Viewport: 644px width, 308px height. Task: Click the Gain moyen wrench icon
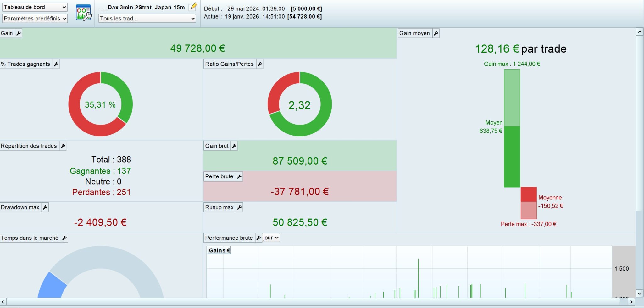point(436,33)
